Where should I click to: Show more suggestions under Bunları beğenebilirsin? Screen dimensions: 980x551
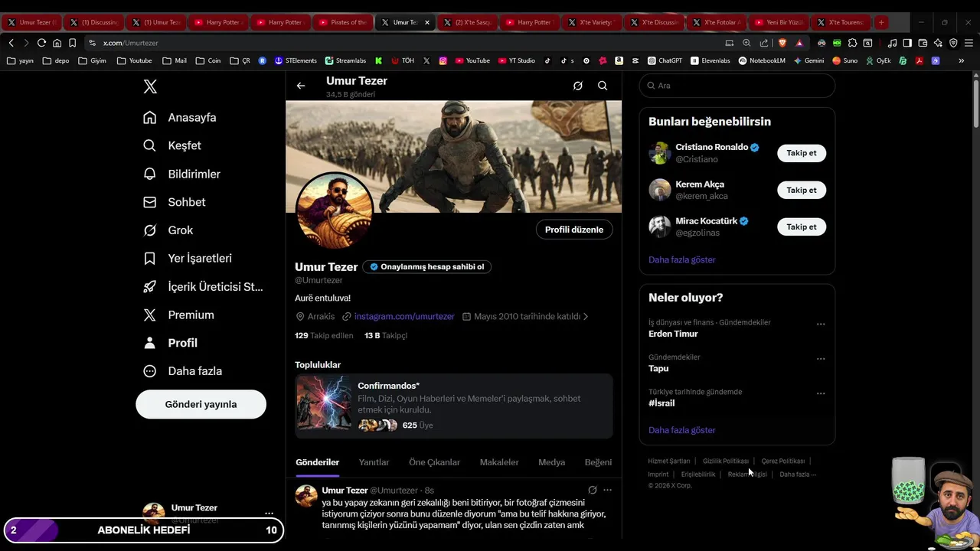pos(682,259)
